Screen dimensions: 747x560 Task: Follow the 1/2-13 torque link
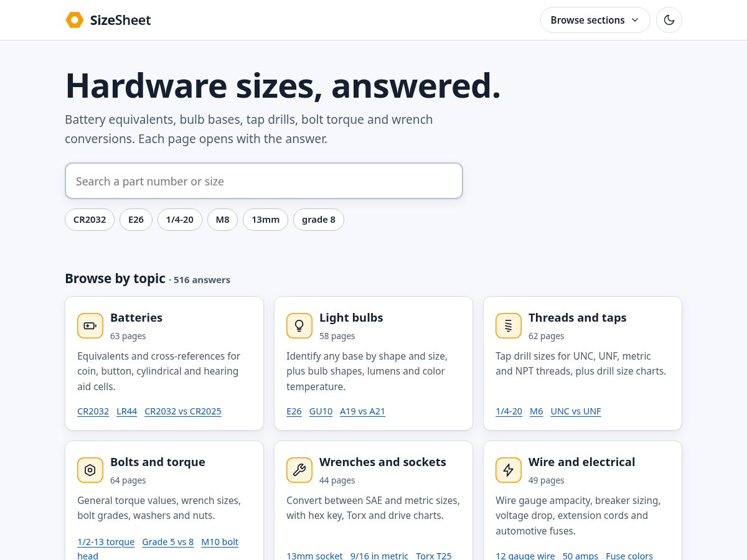(x=106, y=542)
